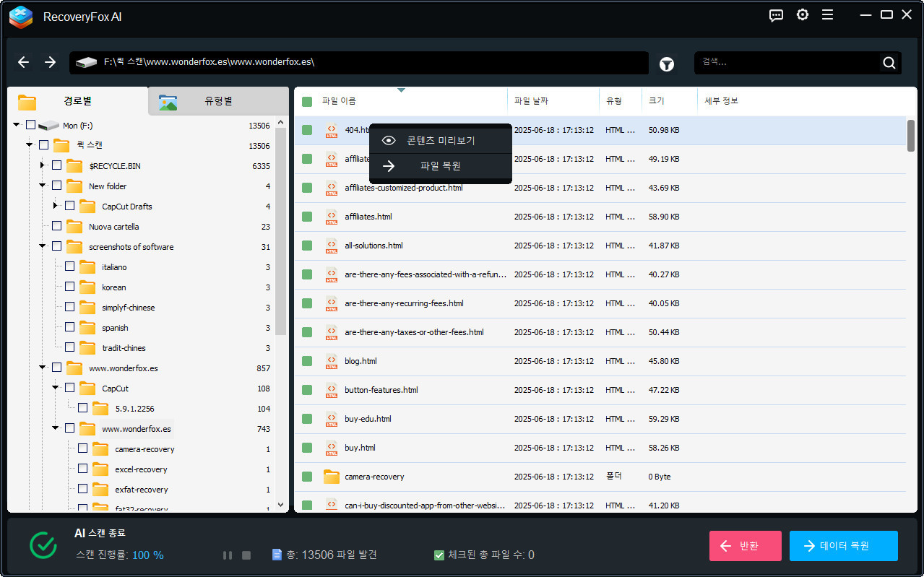
Task: Select 콘텐츠 미리보기 from context menu
Action: coord(440,141)
